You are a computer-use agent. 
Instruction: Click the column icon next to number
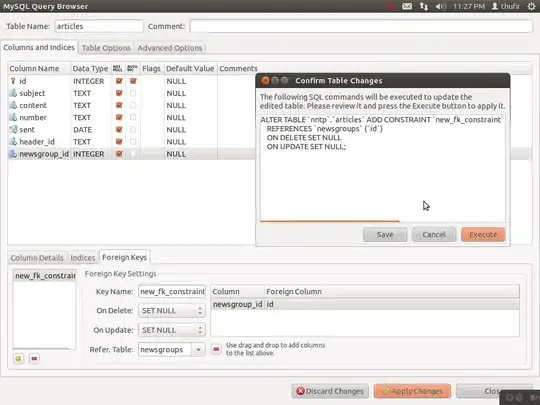pyautogui.click(x=13, y=117)
